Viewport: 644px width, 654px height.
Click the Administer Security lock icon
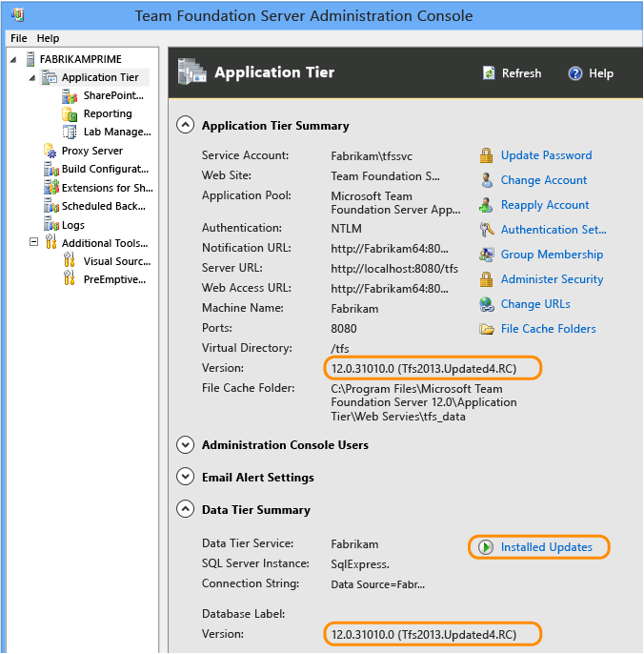point(486,279)
